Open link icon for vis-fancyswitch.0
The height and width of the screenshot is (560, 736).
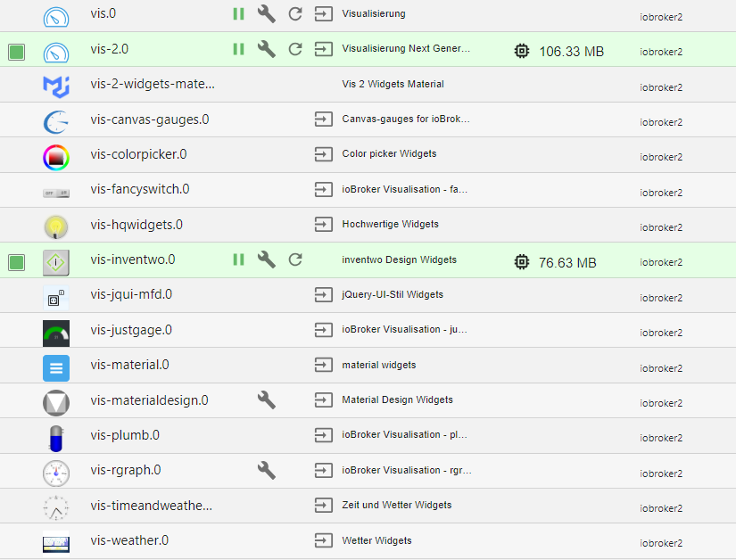(324, 189)
